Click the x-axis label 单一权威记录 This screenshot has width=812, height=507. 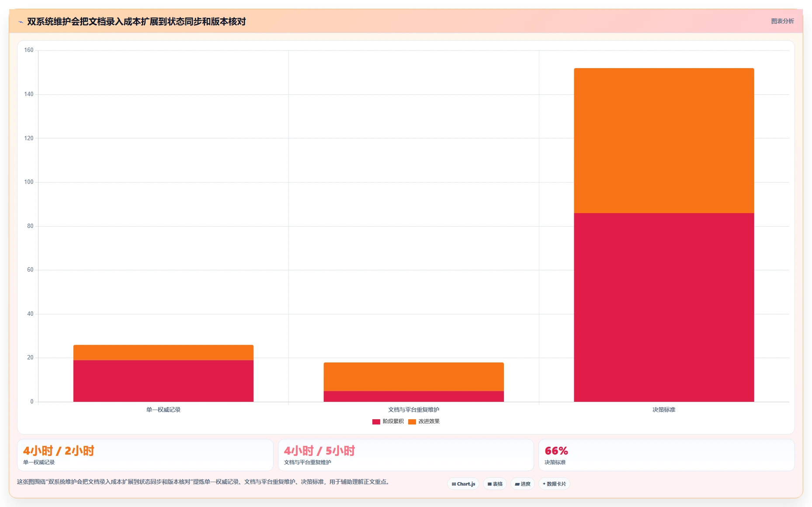[x=163, y=410]
